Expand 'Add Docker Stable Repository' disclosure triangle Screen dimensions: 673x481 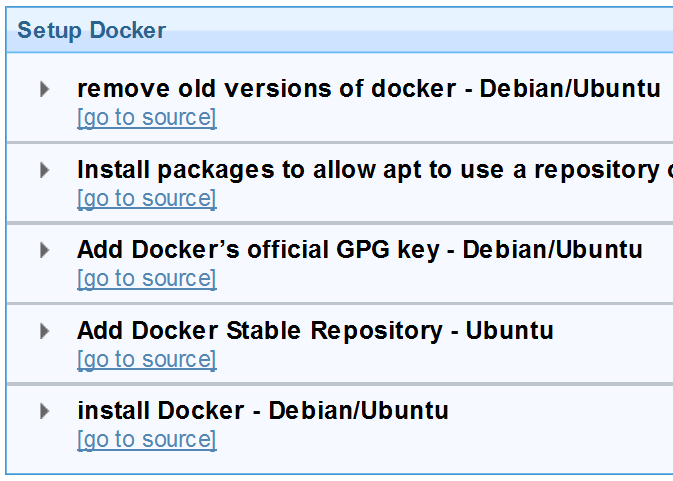44,331
